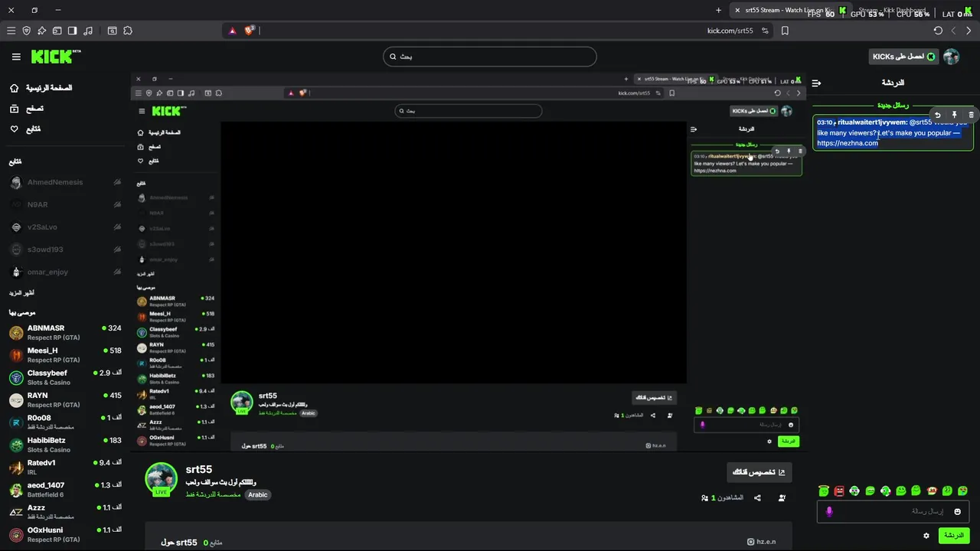Open emoji picker in chat input
This screenshot has height=551, width=980.
click(957, 511)
